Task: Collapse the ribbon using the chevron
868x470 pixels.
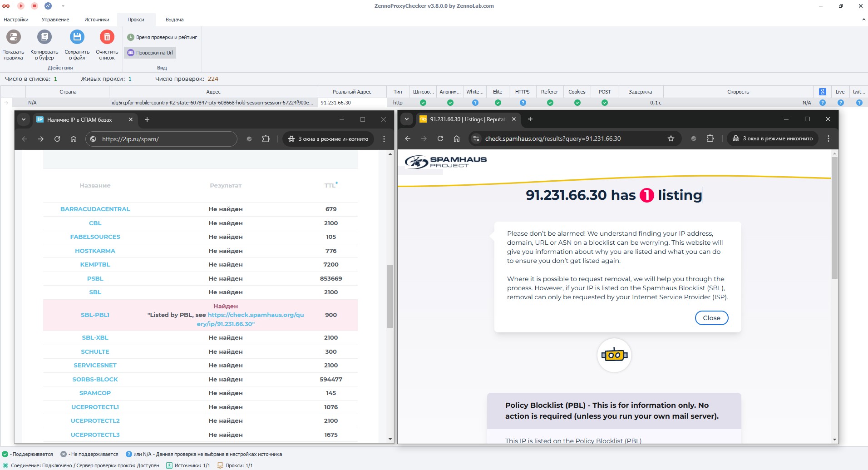Action: pyautogui.click(x=863, y=20)
